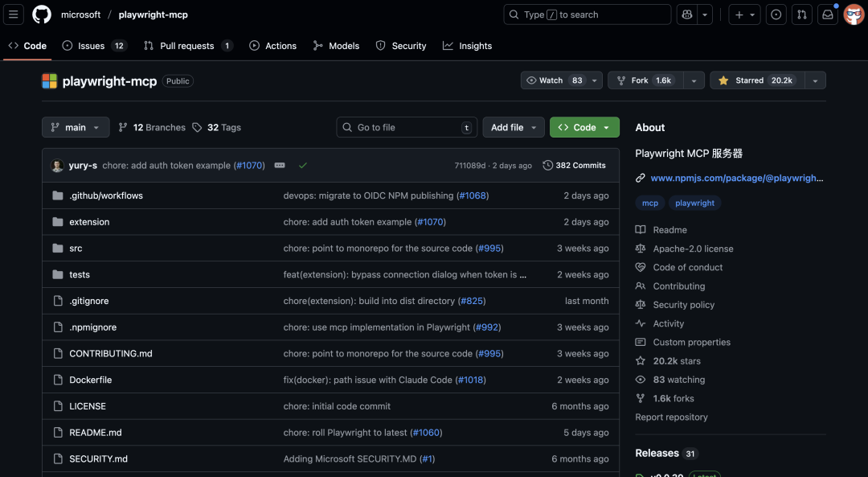Open the Add file dropdown
Image resolution: width=868 pixels, height=477 pixels.
[x=514, y=127]
